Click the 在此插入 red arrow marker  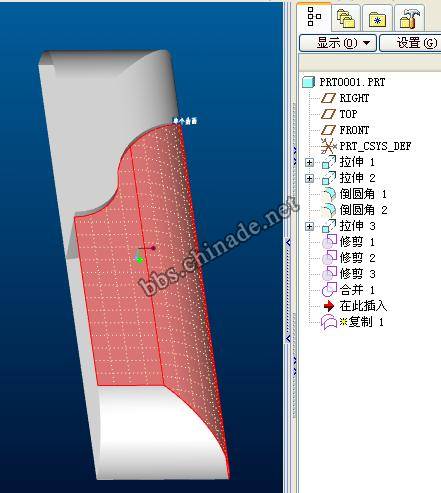click(329, 306)
